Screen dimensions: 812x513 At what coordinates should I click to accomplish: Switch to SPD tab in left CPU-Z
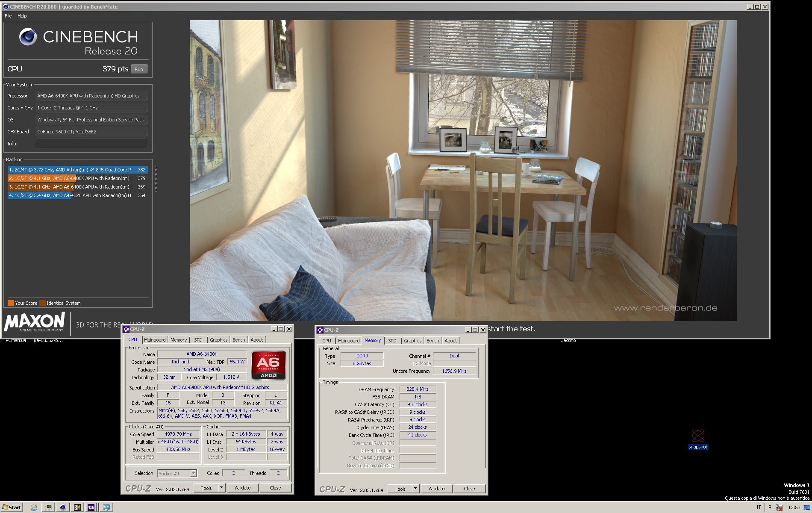coord(198,340)
